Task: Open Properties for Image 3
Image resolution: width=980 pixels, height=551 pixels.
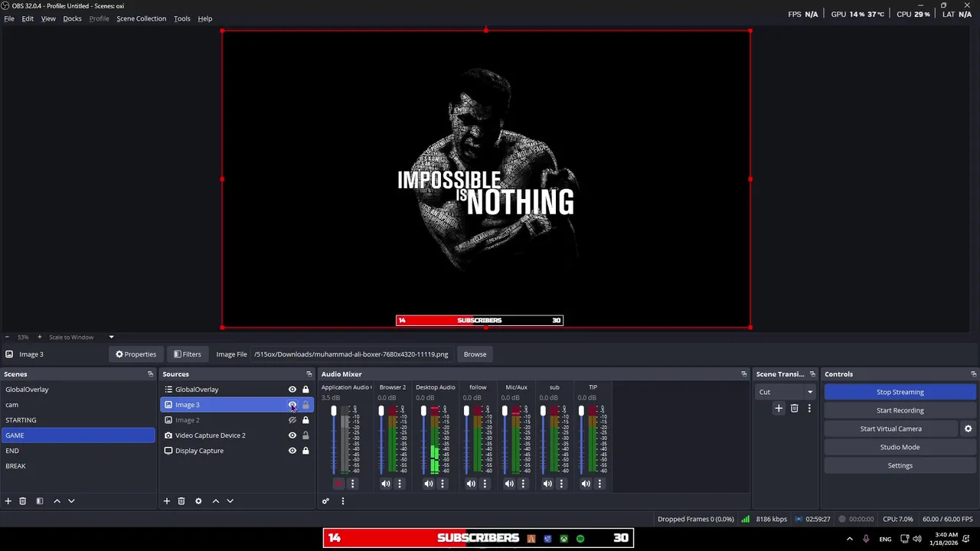Action: coord(136,354)
